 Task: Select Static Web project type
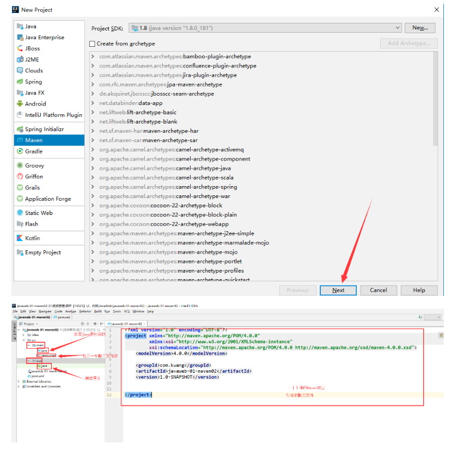tap(49, 213)
